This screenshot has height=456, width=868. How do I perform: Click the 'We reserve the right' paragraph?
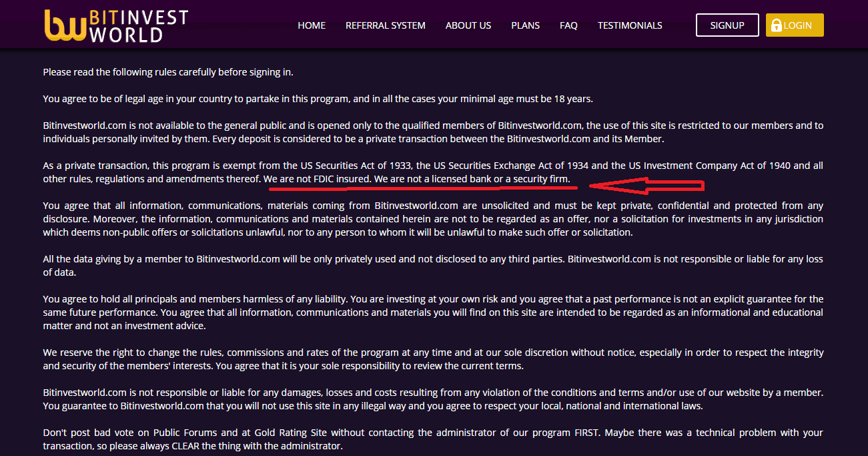(x=433, y=359)
